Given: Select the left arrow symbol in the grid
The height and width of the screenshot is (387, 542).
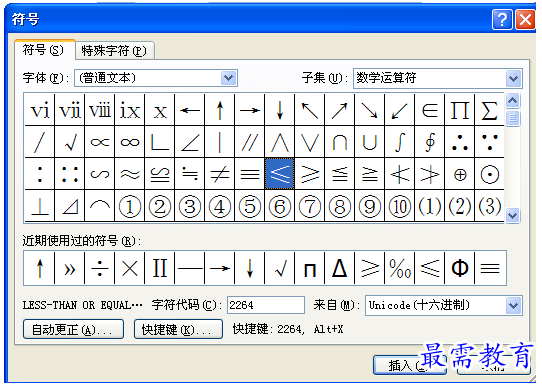Looking at the screenshot, I should (x=190, y=111).
